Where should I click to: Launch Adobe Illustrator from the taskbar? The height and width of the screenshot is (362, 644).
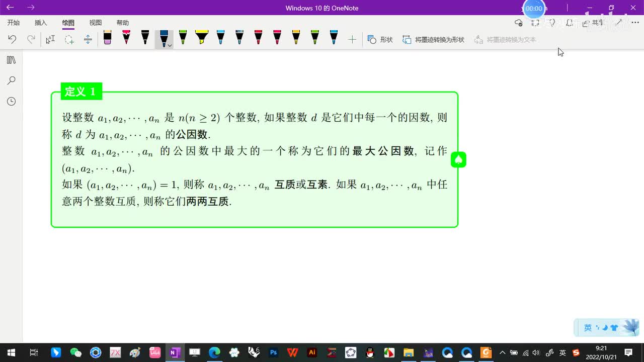pyautogui.click(x=312, y=352)
